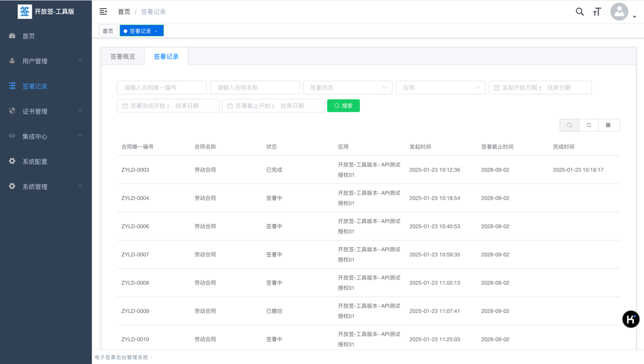Viewport: 644px width, 364px height.
Task: Click the 已完成 status of ZYLD-0003
Action: (x=274, y=170)
